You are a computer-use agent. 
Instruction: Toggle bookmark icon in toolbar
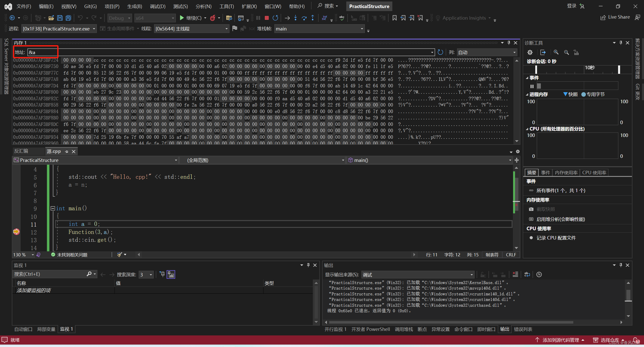tap(395, 18)
